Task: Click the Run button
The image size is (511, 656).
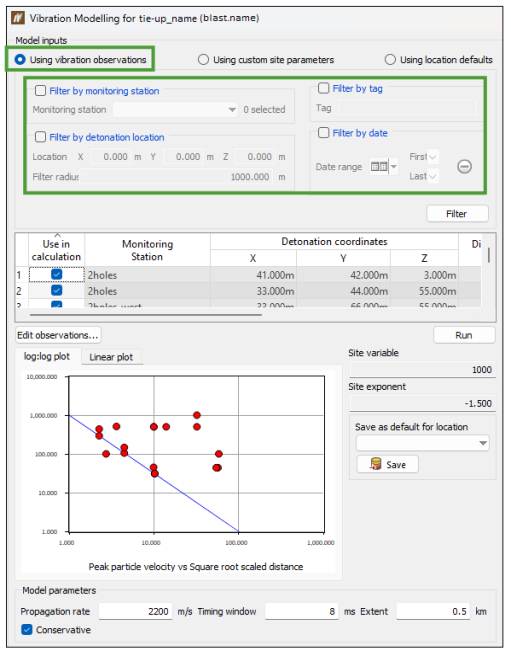Action: point(464,335)
